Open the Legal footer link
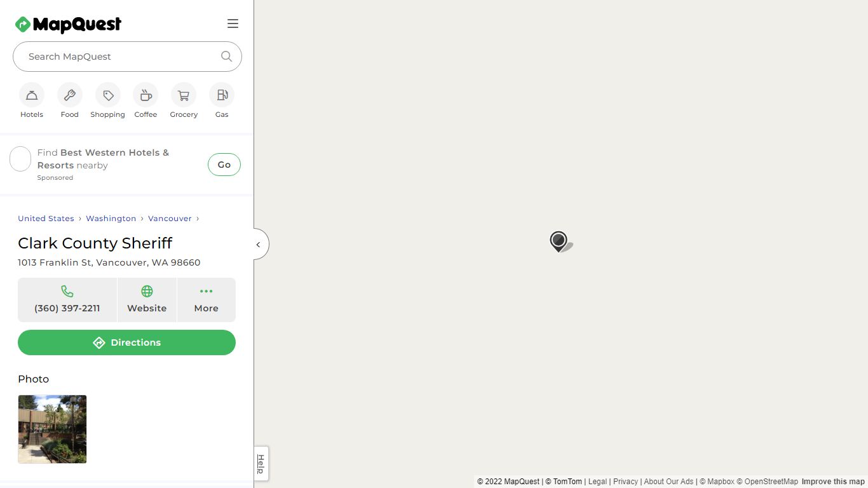The height and width of the screenshot is (488, 868). tap(597, 482)
